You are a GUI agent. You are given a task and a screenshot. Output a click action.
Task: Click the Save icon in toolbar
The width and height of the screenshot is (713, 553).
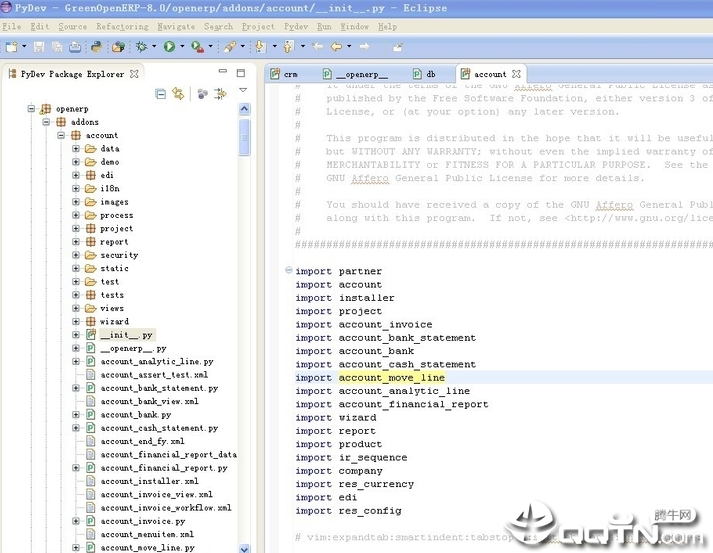click(39, 46)
